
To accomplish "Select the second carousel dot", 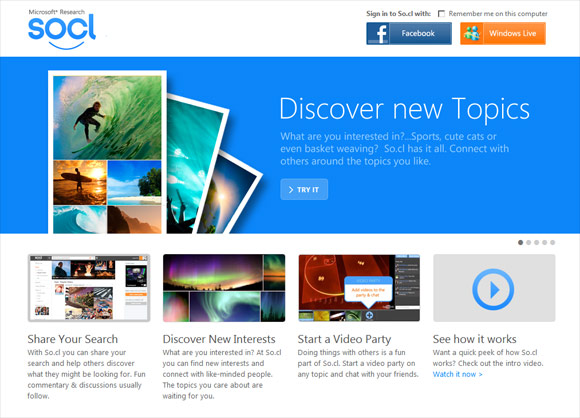I will [x=529, y=243].
